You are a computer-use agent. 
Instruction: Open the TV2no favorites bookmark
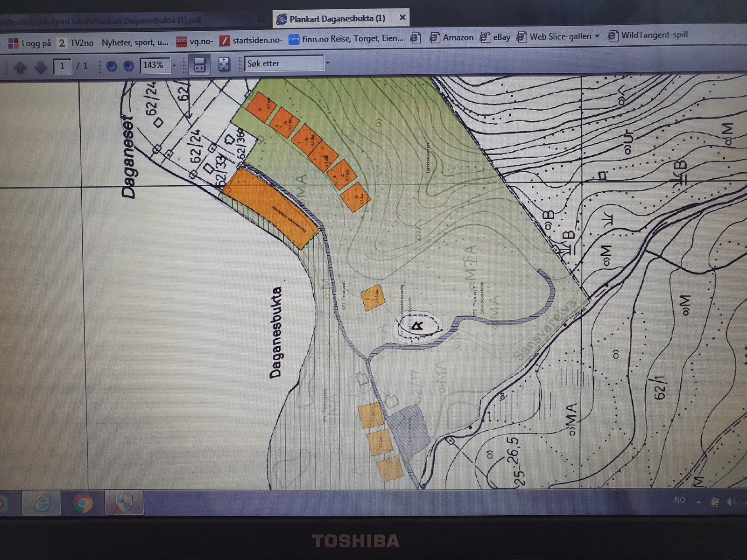point(76,43)
